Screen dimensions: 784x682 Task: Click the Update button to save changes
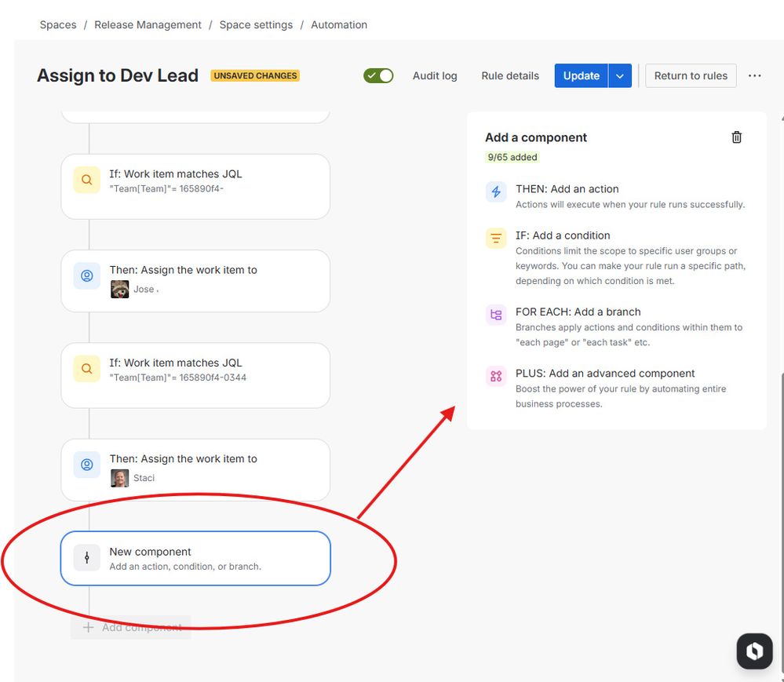click(581, 75)
